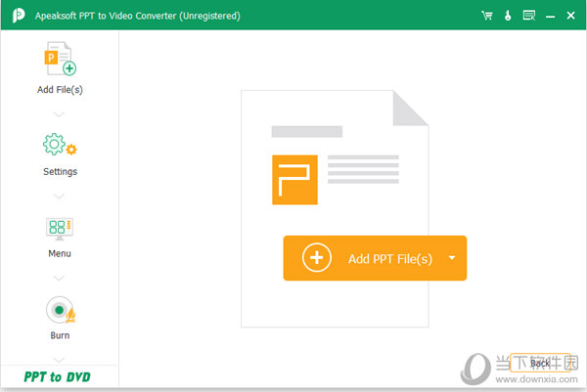The height and width of the screenshot is (392, 587).
Task: Click the PPT to DVD mode label
Action: pyautogui.click(x=58, y=376)
